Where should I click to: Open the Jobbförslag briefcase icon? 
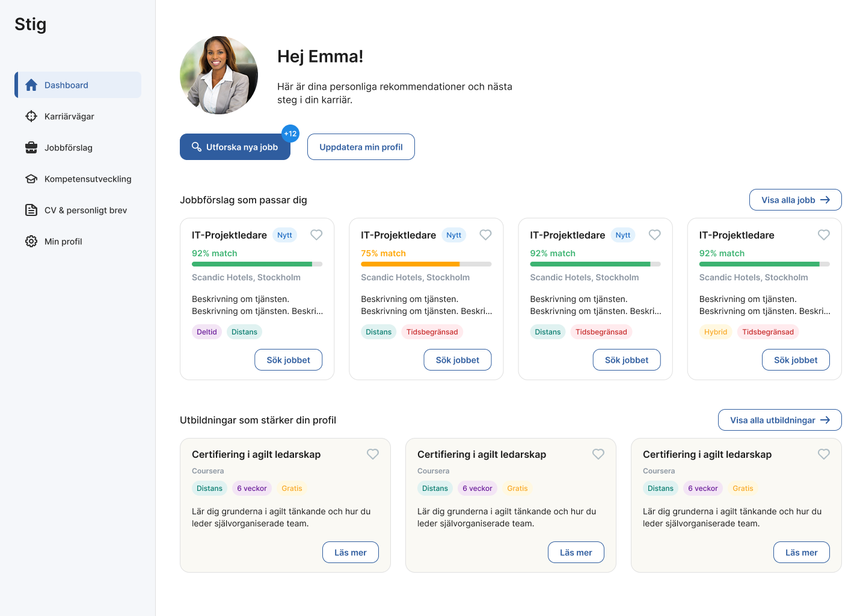point(31,147)
